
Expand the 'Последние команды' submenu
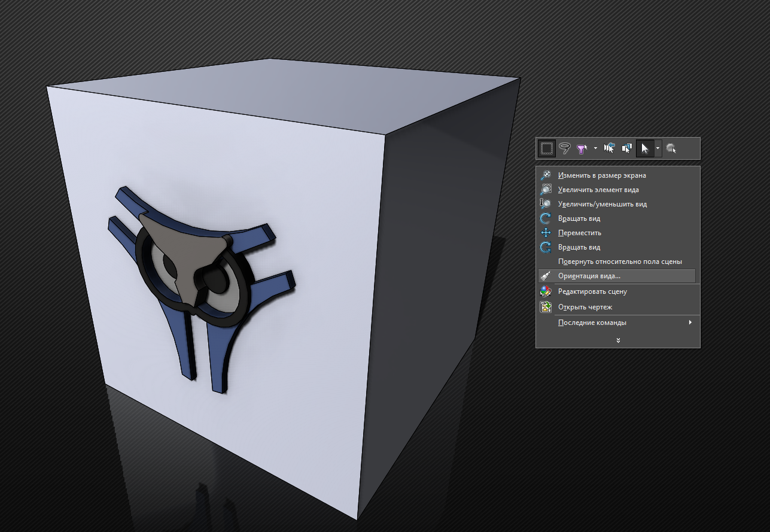[617, 323]
